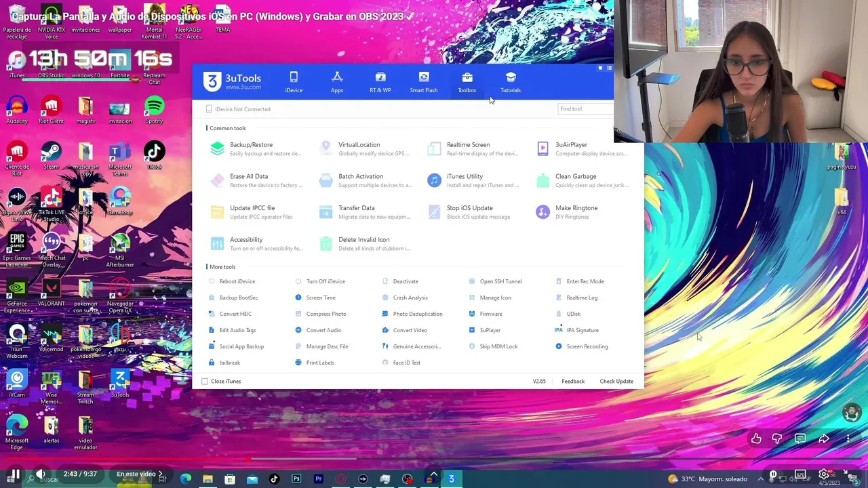Open the Accessibility tool
The width and height of the screenshot is (868, 488).
tap(255, 244)
